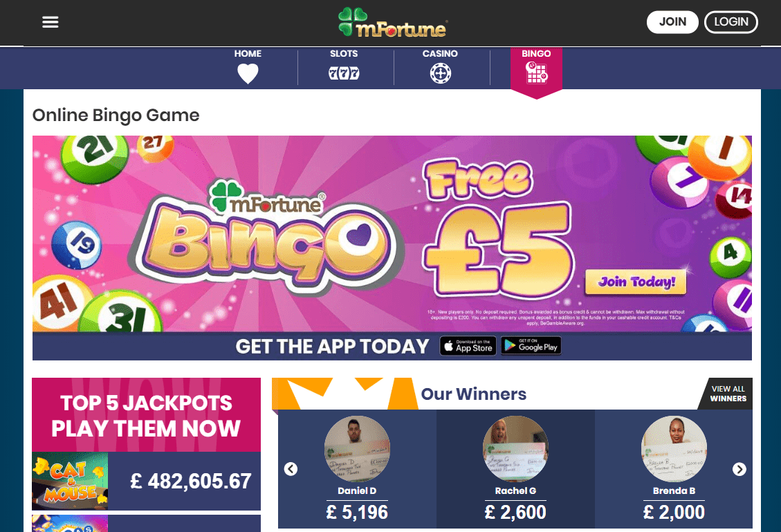Select Rachel G winner photo
The image size is (781, 532).
[515, 449]
